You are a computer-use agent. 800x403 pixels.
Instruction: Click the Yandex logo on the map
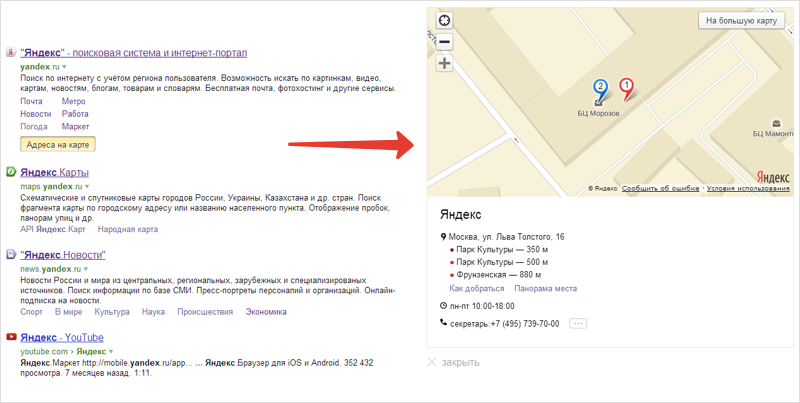click(773, 177)
